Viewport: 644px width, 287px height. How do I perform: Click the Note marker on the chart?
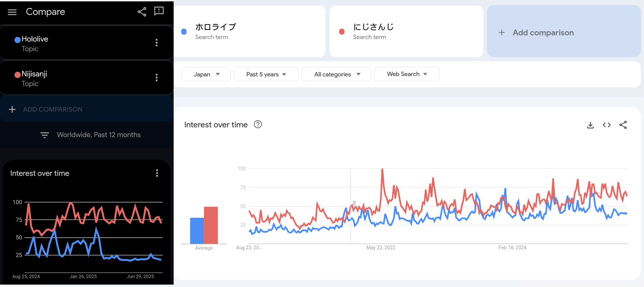click(354, 206)
